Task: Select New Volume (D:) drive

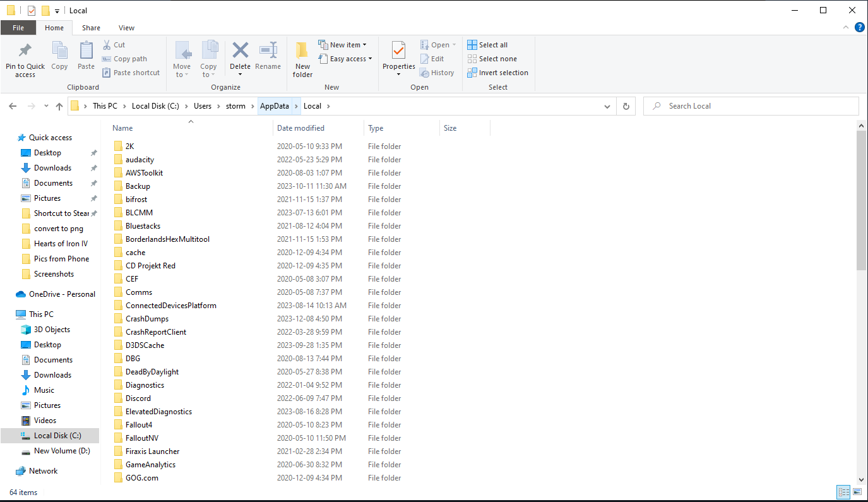Action: point(62,451)
